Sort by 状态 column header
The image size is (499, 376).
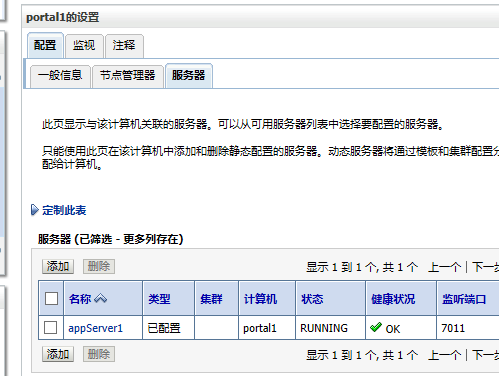pos(312,299)
